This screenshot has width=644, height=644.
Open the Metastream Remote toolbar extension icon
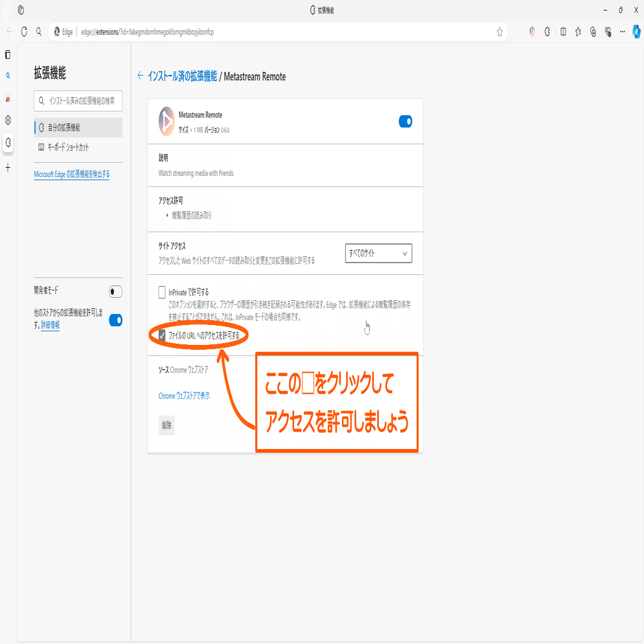tap(532, 32)
